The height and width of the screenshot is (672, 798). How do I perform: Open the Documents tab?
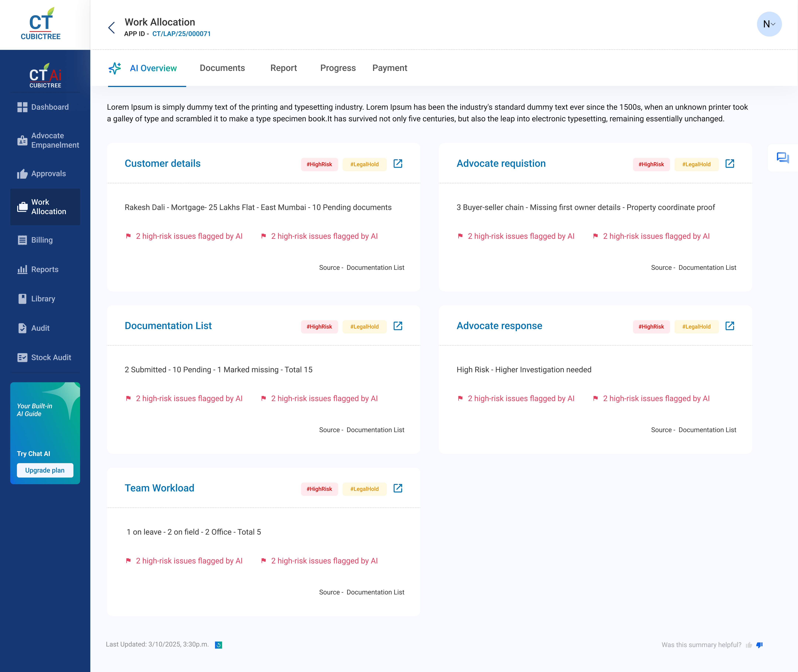(x=222, y=68)
